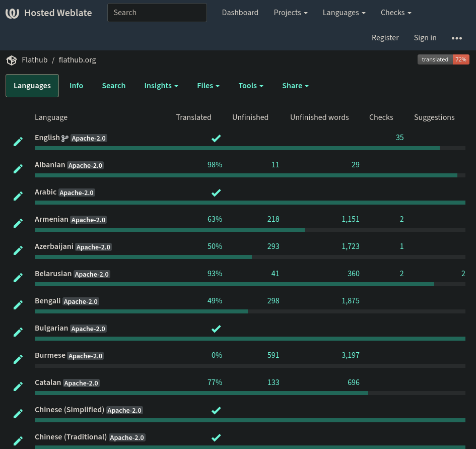Viewport: 476px width, 449px height.
Task: Click the Flathub project cube icon
Action: tap(12, 60)
